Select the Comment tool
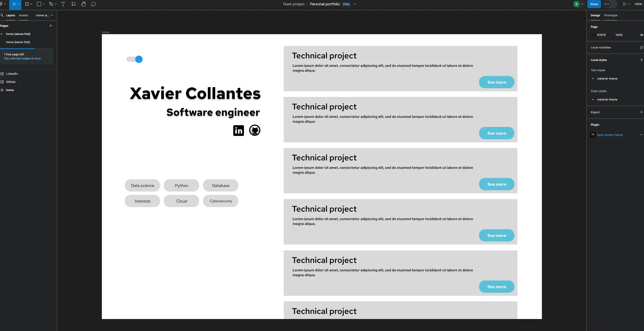 click(x=93, y=4)
